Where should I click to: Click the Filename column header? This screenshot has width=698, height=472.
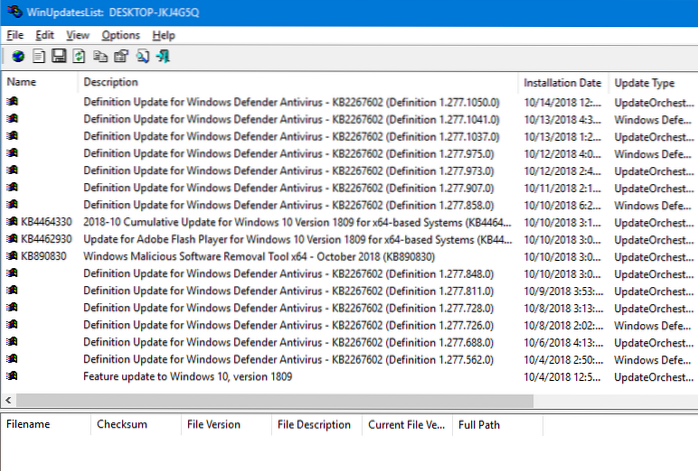pos(46,424)
